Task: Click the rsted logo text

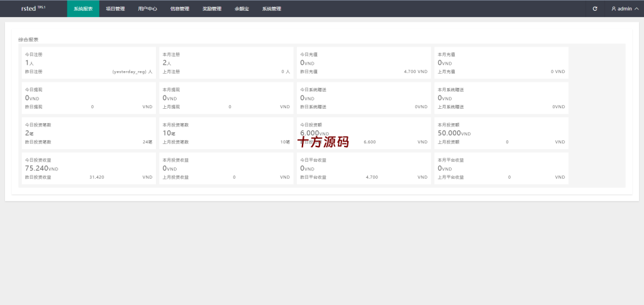Action: pos(33,9)
